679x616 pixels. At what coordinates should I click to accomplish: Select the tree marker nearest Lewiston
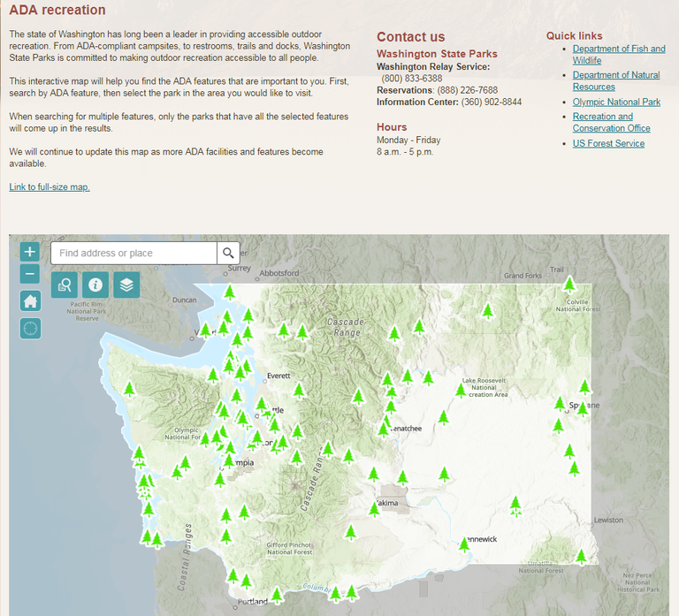(x=581, y=556)
